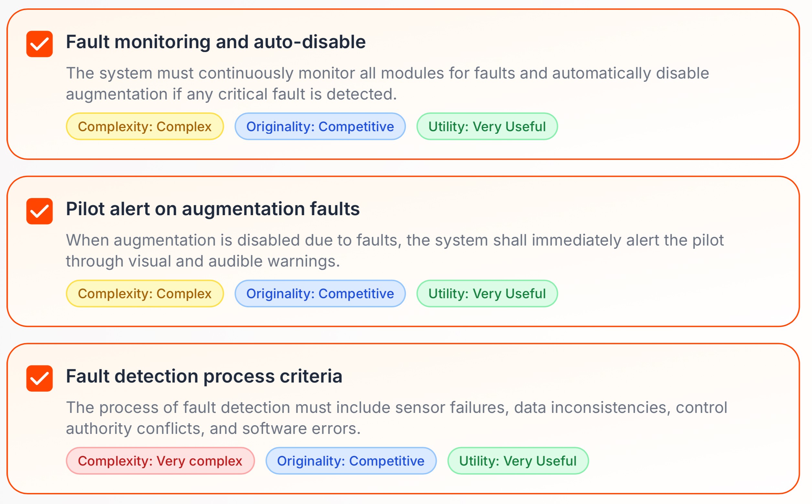The width and height of the screenshot is (812, 504).
Task: Select the 'Fault detection process criteria' title
Action: coord(204,376)
